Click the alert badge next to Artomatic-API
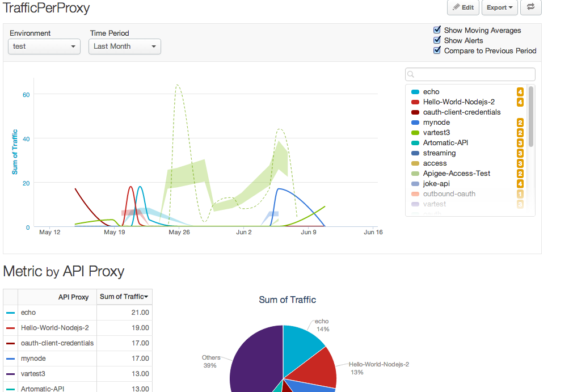Screen dimensions: 573x392 point(520,143)
